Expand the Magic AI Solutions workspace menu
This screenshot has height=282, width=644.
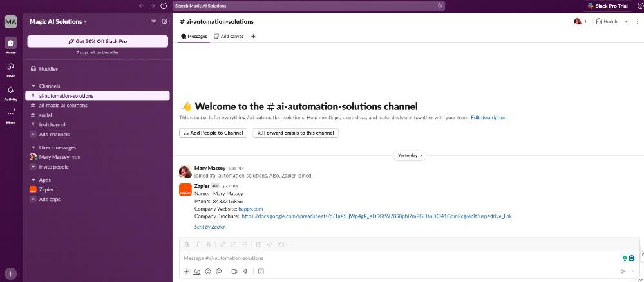(x=58, y=21)
